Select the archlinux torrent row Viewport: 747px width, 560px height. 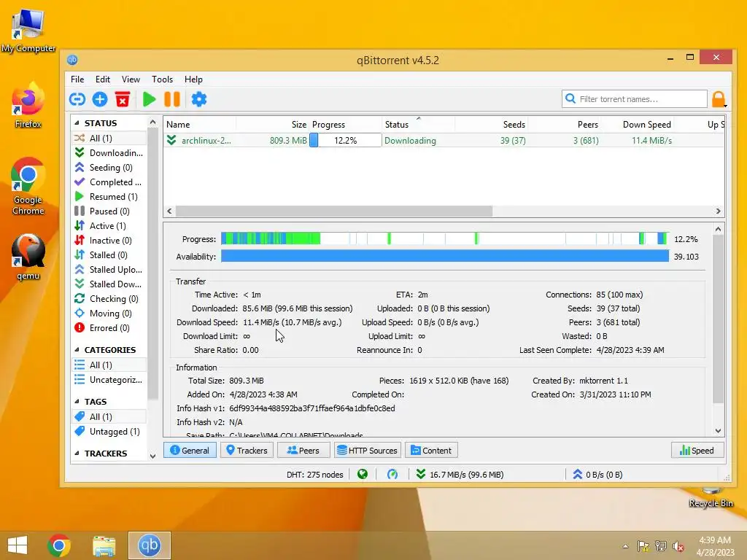(x=444, y=141)
